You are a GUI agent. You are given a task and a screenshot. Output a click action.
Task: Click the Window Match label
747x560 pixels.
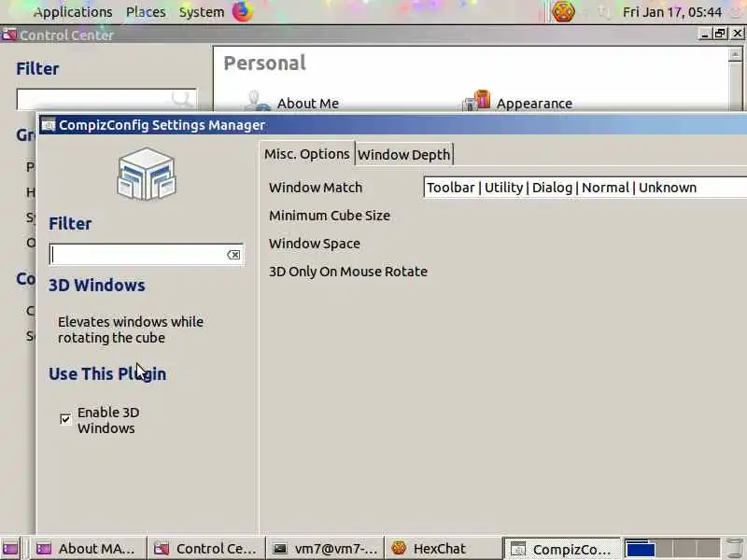(316, 188)
